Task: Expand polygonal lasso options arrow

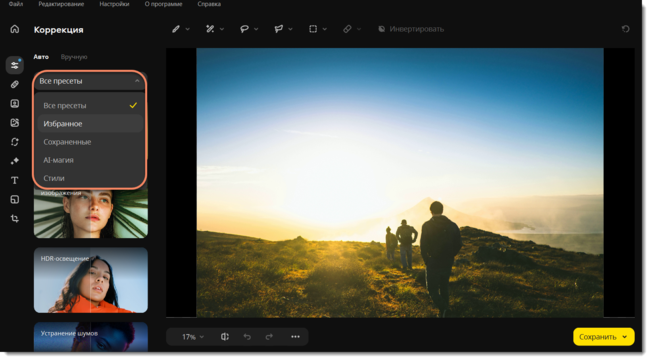Action: (290, 29)
